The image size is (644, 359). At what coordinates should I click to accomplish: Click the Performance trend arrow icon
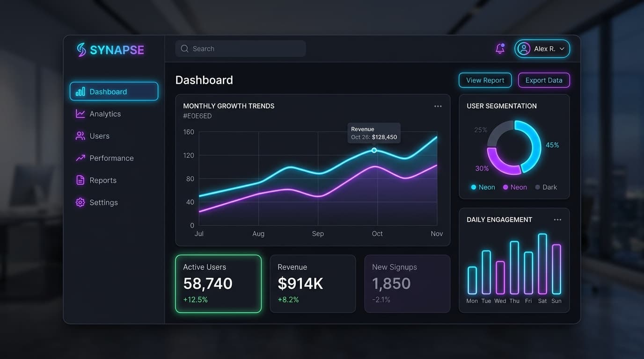coord(80,158)
